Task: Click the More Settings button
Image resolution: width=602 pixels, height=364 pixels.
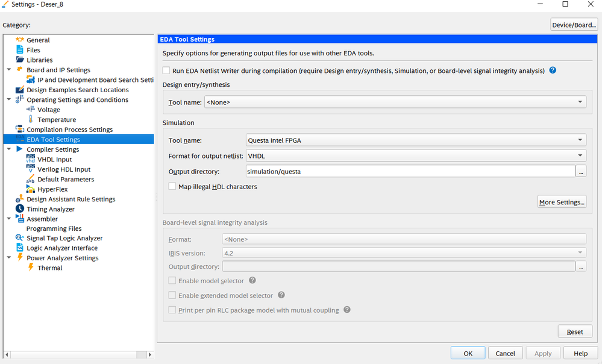Action: click(562, 202)
